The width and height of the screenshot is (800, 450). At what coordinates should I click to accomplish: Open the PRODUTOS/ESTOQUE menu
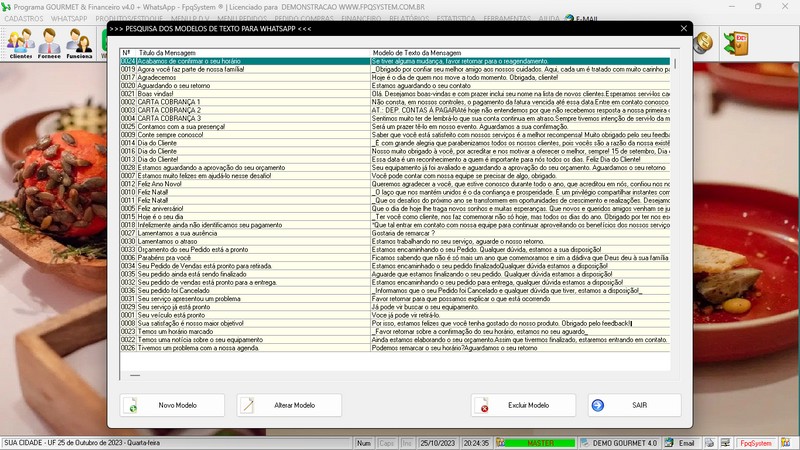pos(129,18)
